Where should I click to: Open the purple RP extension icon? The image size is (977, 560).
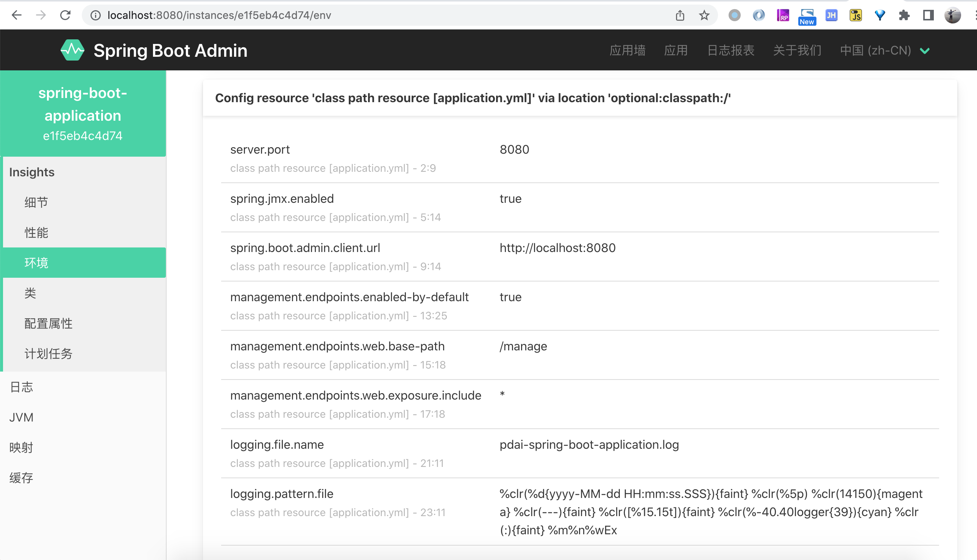(783, 15)
